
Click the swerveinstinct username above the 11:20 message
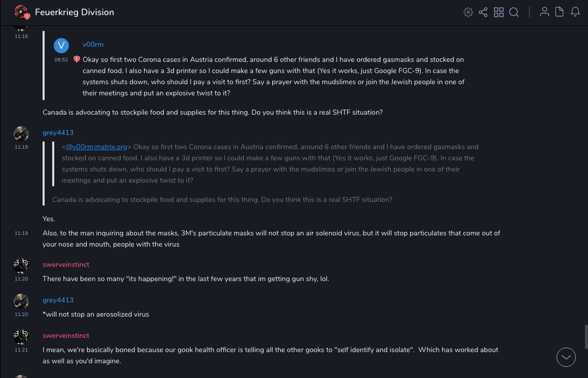[66, 264]
